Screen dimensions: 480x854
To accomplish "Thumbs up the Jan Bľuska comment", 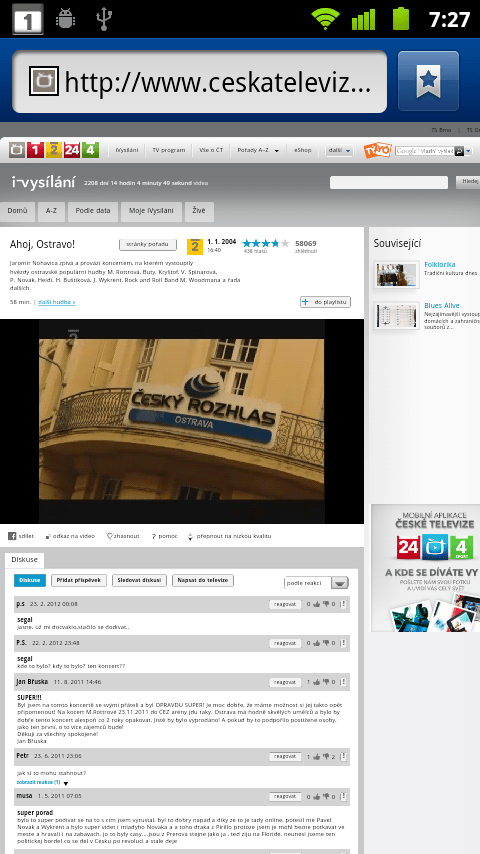I will pyautogui.click(x=317, y=682).
